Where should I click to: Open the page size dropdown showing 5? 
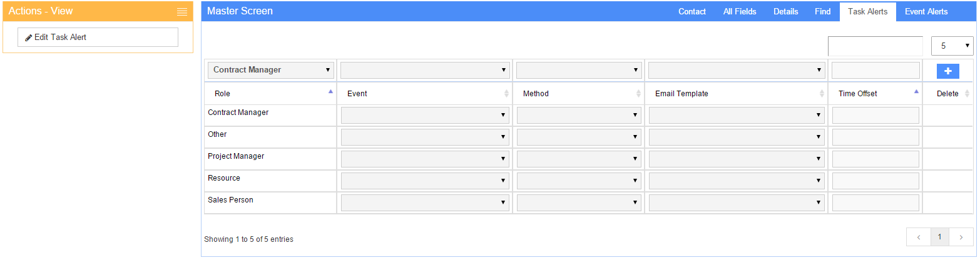(952, 46)
